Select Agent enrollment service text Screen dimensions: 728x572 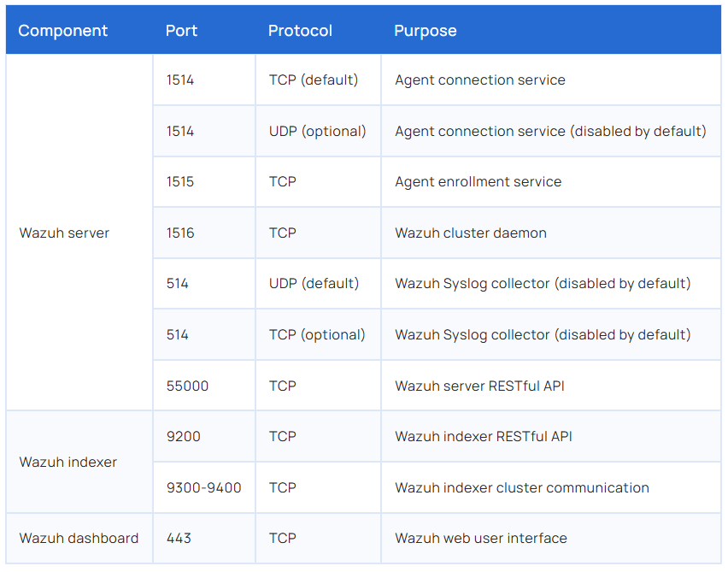478,181
